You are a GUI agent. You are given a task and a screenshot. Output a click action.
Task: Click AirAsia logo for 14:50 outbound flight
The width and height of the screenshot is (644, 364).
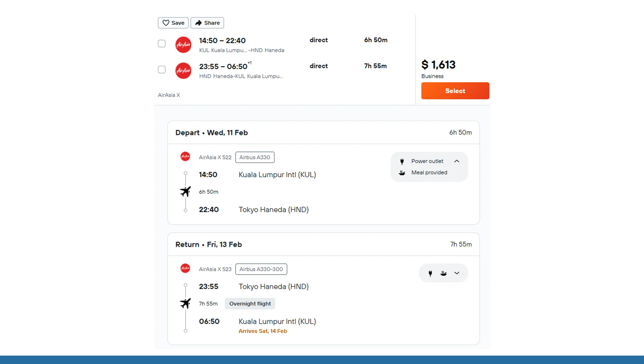(x=183, y=45)
